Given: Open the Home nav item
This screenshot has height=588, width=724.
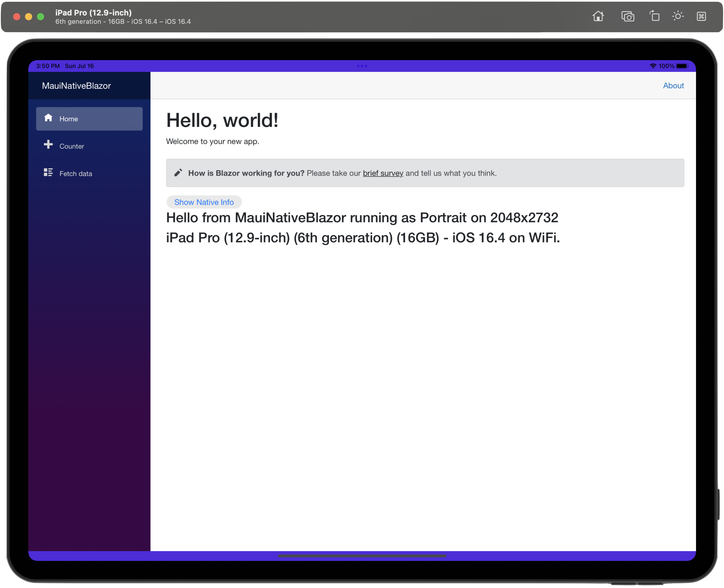Looking at the screenshot, I should 89,118.
